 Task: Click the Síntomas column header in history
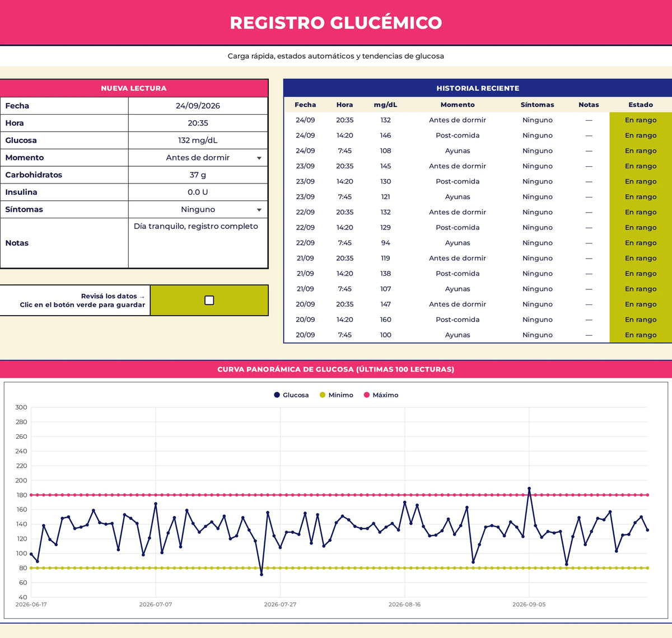point(537,105)
